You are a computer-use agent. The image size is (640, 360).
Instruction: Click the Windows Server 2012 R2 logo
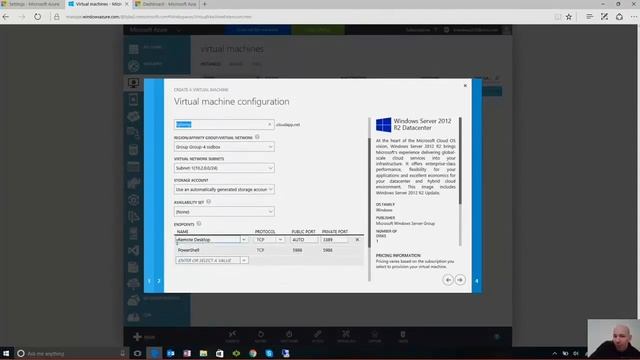(383, 125)
